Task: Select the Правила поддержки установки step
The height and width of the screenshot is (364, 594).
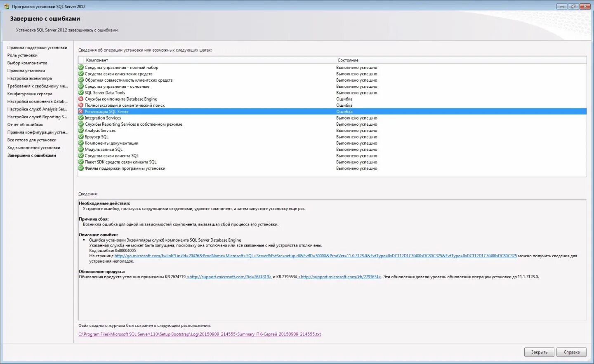Action: [37, 48]
